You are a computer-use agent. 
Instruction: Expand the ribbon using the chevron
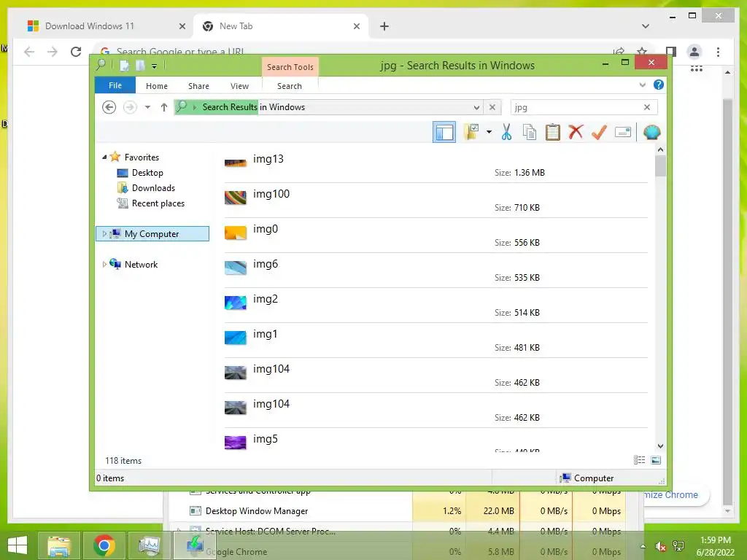click(642, 85)
